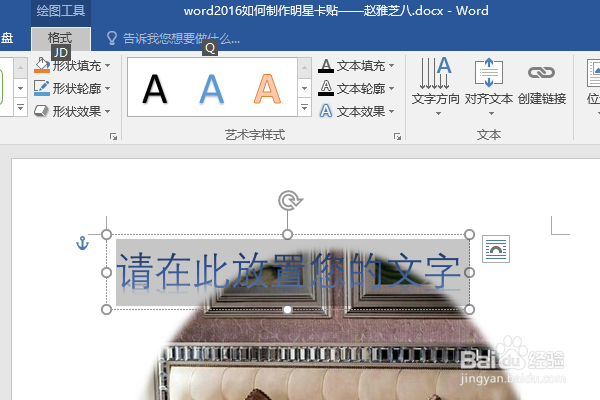Click the Shape Effects icon
Screen dimensions: 600x400
coord(41,111)
